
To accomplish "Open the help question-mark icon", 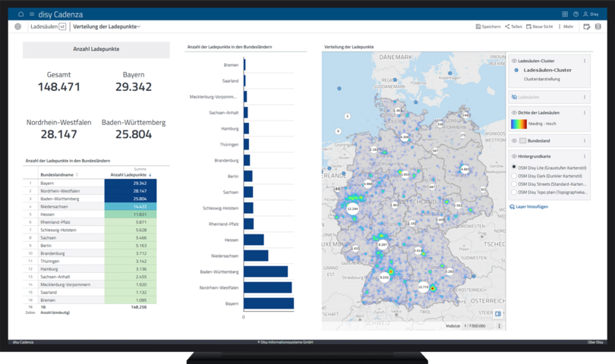I will pyautogui.click(x=576, y=14).
